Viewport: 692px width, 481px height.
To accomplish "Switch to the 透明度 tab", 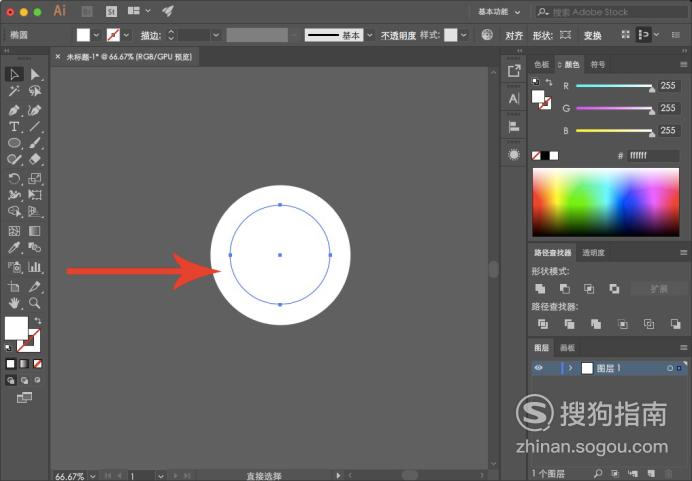I will coord(593,253).
